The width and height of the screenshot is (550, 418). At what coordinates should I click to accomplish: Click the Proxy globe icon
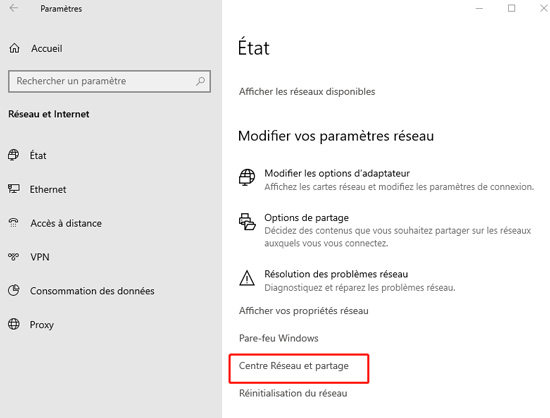pos(14,324)
